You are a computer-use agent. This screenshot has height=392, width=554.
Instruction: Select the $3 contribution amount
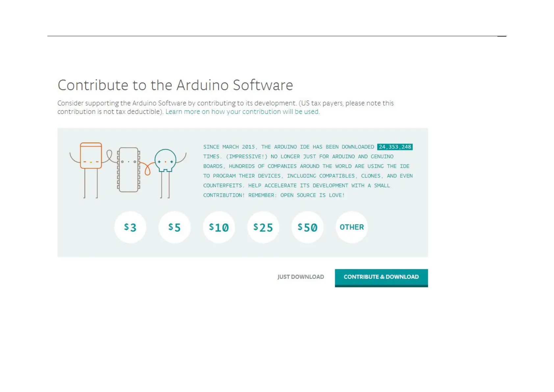coord(130,227)
